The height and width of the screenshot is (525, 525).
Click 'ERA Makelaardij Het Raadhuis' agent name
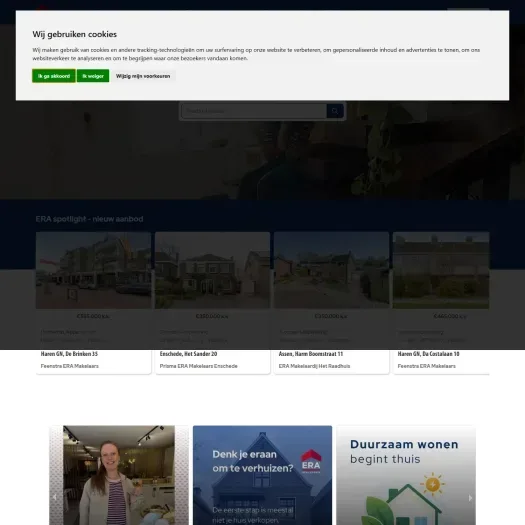click(x=314, y=366)
